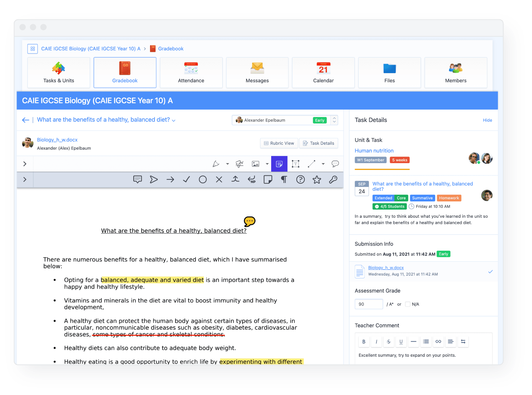The width and height of the screenshot is (532, 395).
Task: Insert the question mark stamp
Action: click(x=301, y=179)
